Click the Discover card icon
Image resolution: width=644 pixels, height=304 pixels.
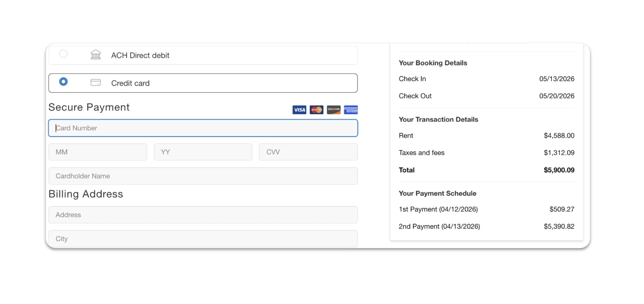coord(334,110)
